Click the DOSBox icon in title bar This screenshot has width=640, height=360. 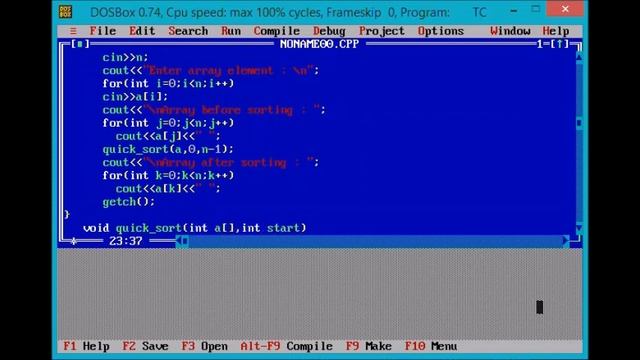[x=65, y=11]
